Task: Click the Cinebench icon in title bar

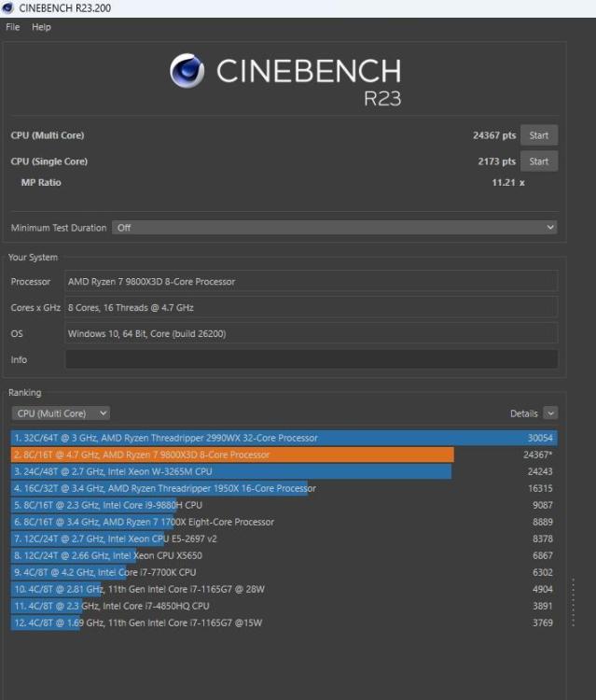Action: pos(7,7)
